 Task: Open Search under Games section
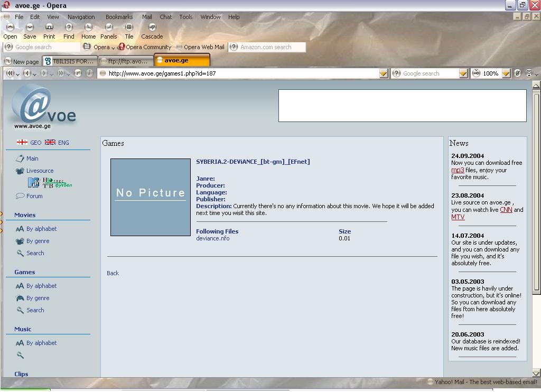tap(35, 310)
